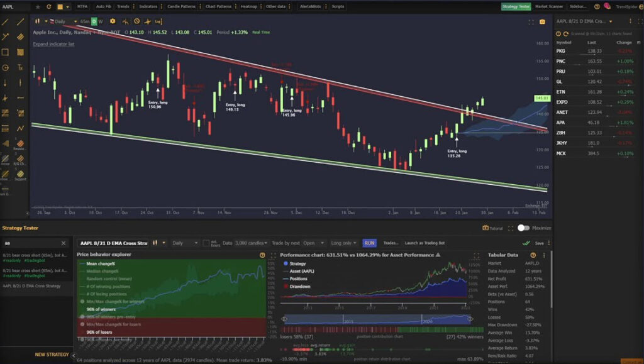Screen dimensions: 644x364
Task: Toggle the Mean change% series
Action: (101, 264)
